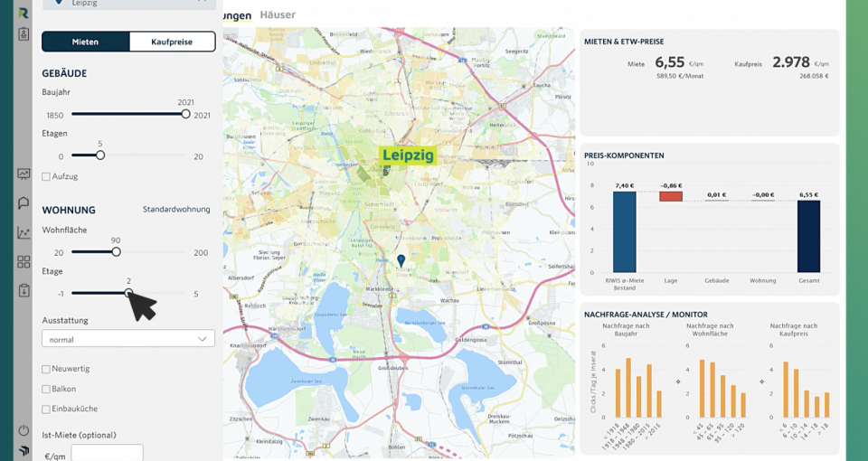Toggle the Einbauküche checkbox
The image size is (868, 461).
[46, 409]
